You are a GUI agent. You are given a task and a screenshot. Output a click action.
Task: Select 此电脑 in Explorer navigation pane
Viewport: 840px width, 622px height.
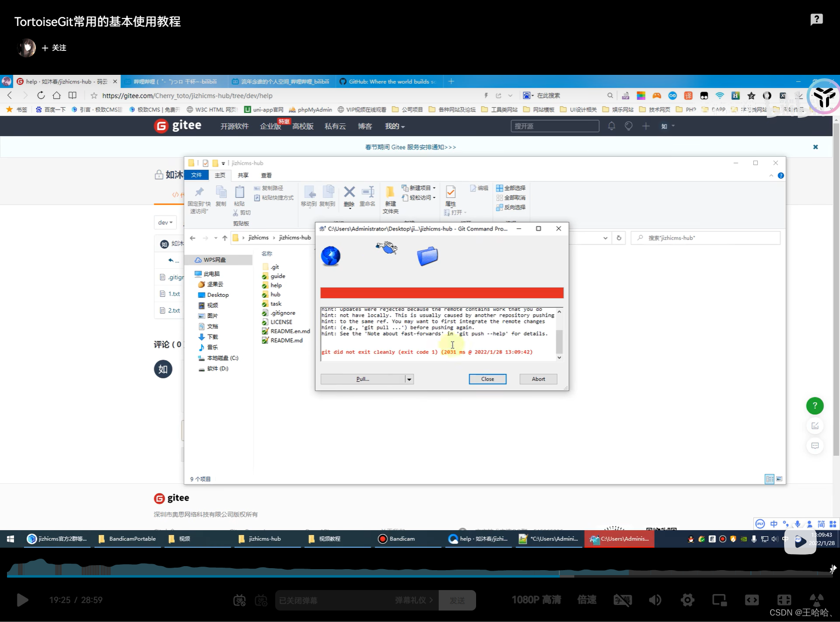[207, 274]
